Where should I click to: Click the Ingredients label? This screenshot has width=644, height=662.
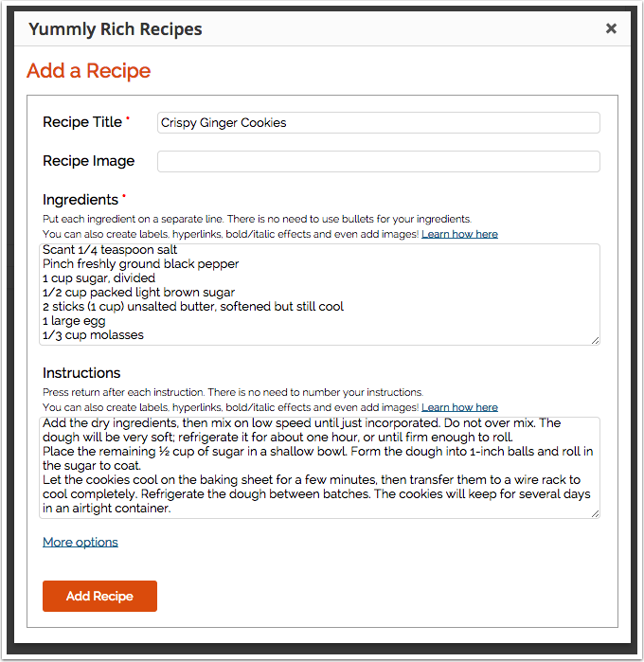pos(80,199)
